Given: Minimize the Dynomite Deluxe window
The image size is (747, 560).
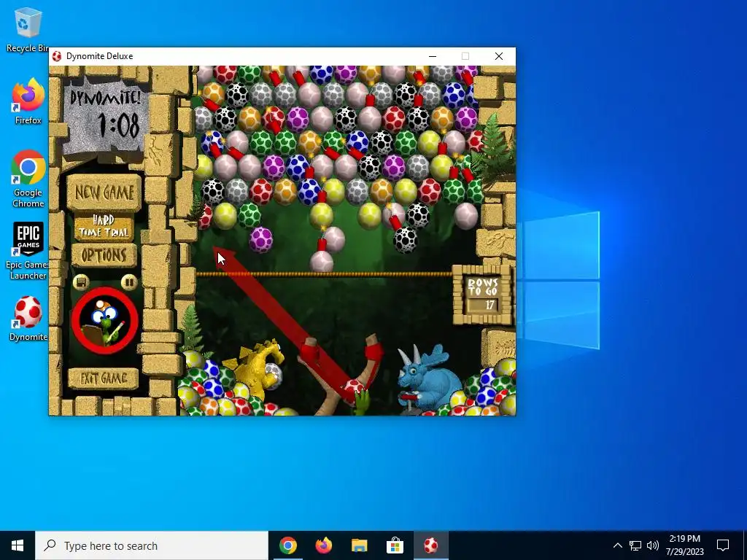Looking at the screenshot, I should coord(433,56).
